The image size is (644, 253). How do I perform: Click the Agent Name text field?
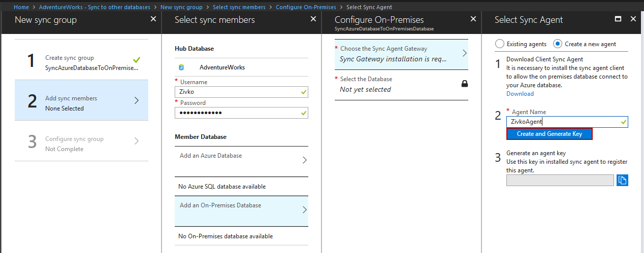tap(563, 122)
